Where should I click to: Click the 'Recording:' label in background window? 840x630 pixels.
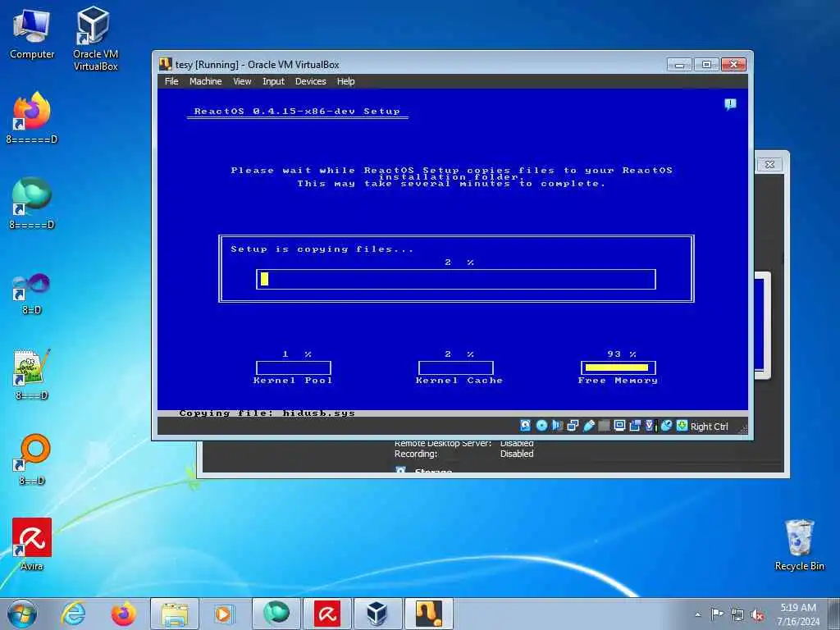click(x=416, y=454)
